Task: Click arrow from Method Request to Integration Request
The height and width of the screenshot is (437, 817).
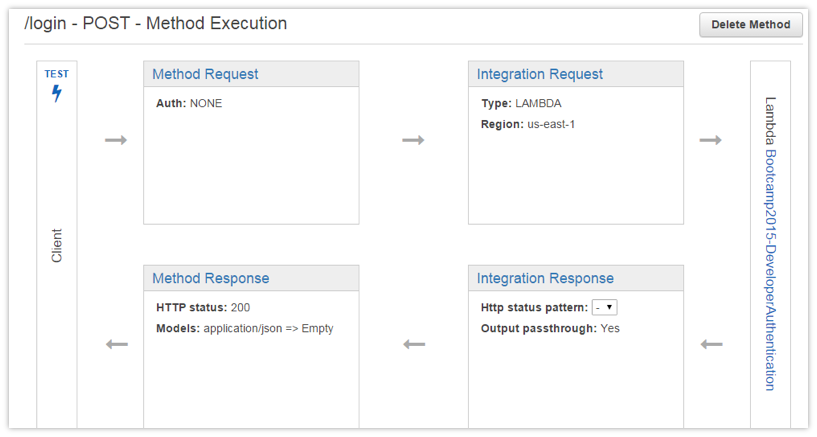Action: coord(413,140)
